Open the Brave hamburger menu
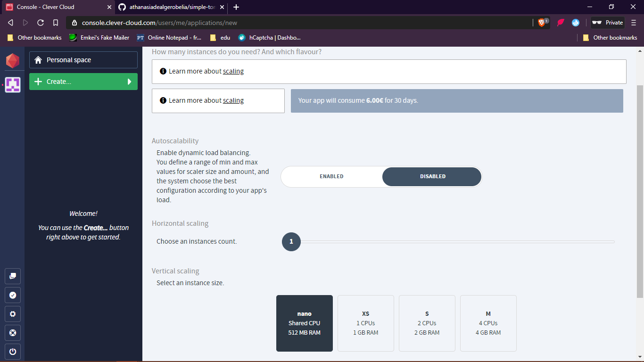The width and height of the screenshot is (644, 362). pyautogui.click(x=634, y=23)
